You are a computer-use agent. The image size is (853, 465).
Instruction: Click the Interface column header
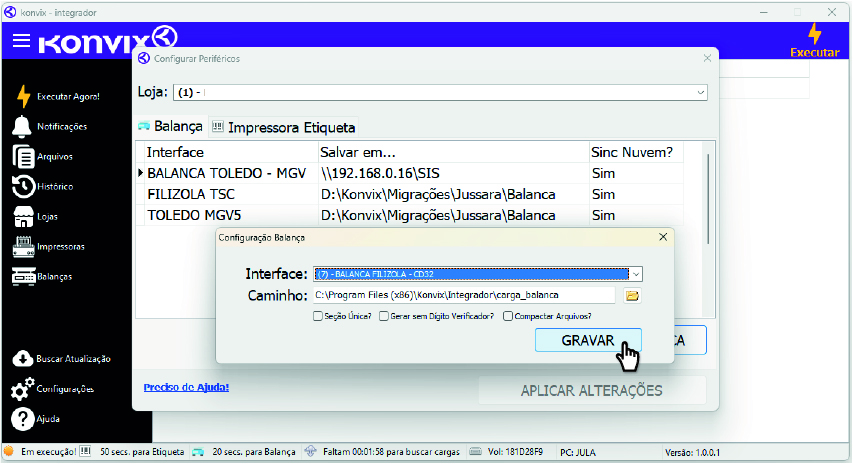pyautogui.click(x=232, y=152)
